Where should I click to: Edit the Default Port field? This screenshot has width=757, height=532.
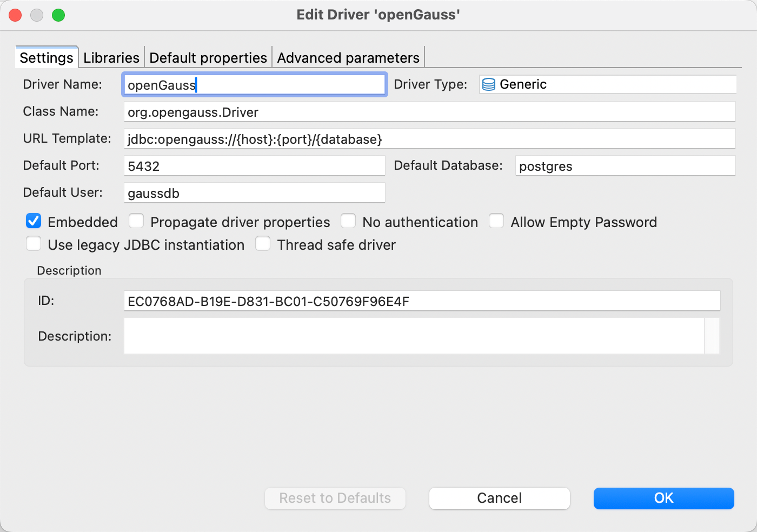click(254, 166)
